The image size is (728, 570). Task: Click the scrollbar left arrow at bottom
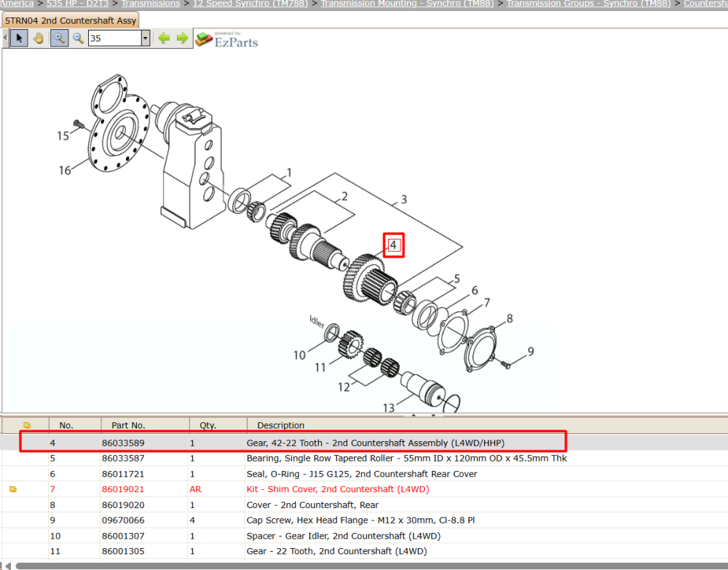point(8,566)
